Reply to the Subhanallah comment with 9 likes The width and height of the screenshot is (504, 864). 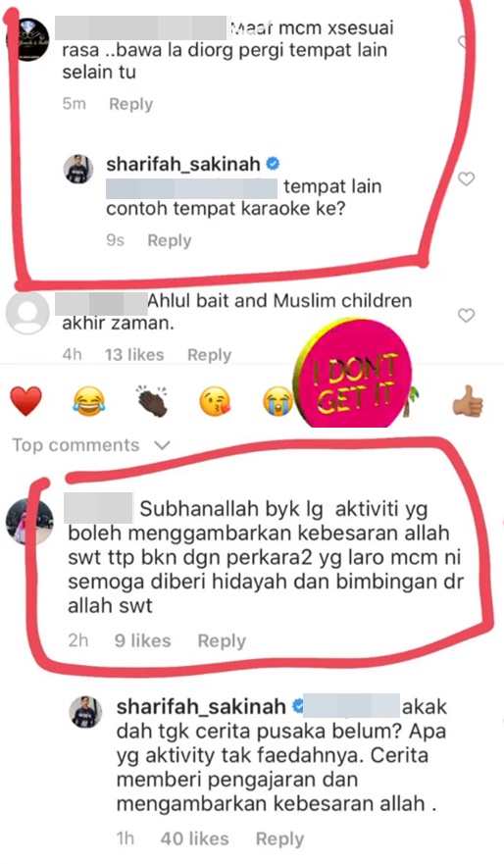(222, 640)
